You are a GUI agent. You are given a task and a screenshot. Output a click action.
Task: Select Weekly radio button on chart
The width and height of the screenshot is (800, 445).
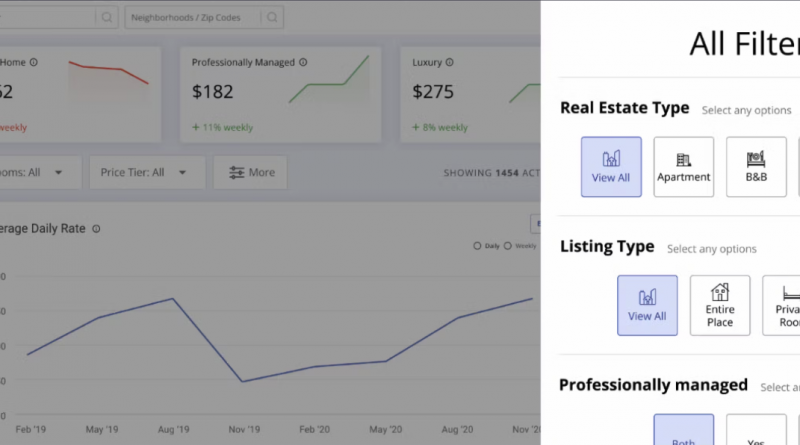pyautogui.click(x=508, y=246)
